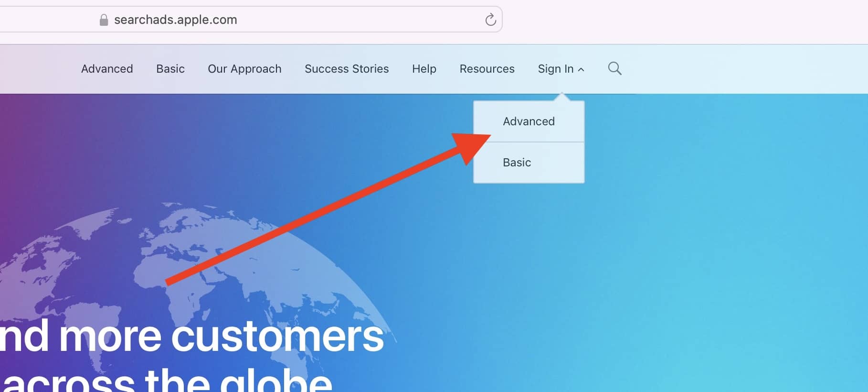Click the Sign In navigation item
868x392 pixels.
[555, 69]
